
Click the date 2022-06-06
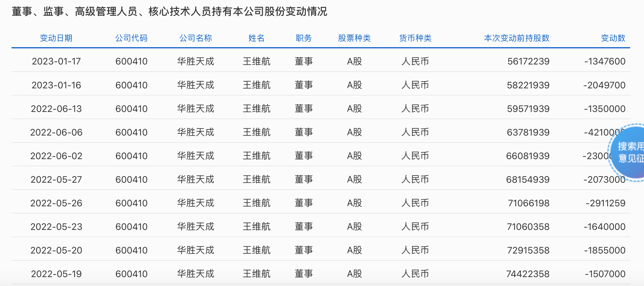tap(56, 132)
